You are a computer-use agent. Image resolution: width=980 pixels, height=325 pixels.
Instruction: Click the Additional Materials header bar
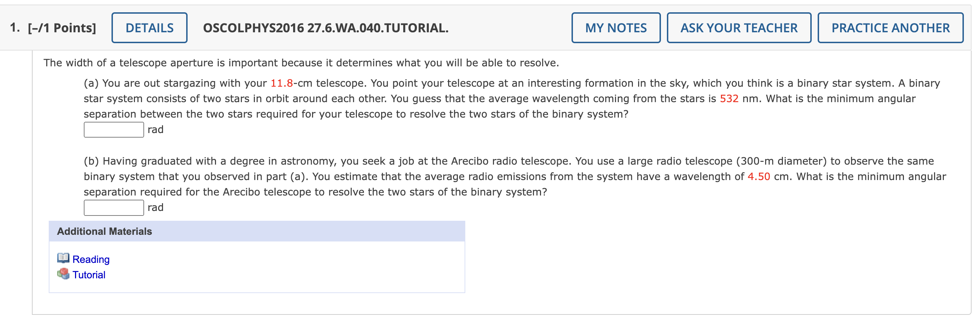(x=104, y=231)
